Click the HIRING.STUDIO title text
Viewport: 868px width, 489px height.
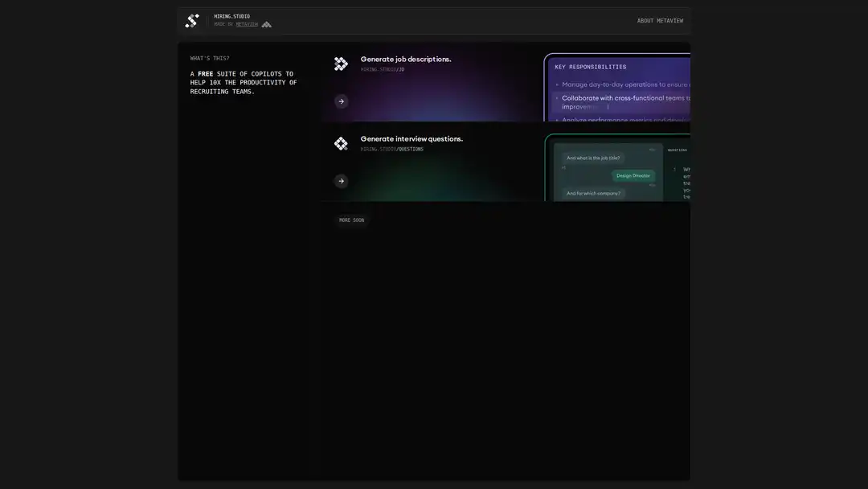(232, 17)
